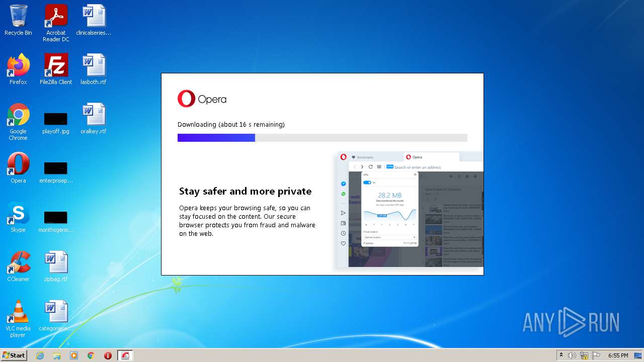
Task: Select the clinicalseries Word document icon
Action: pos(94,20)
